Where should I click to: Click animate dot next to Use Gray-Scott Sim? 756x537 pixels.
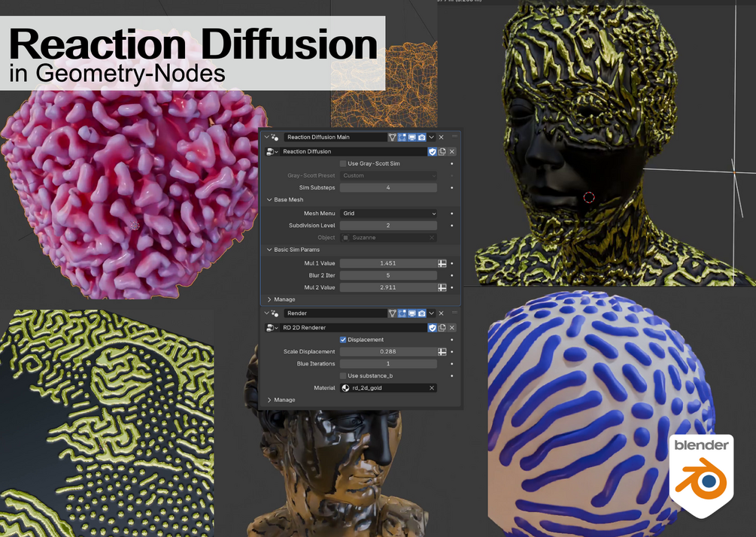[452, 164]
